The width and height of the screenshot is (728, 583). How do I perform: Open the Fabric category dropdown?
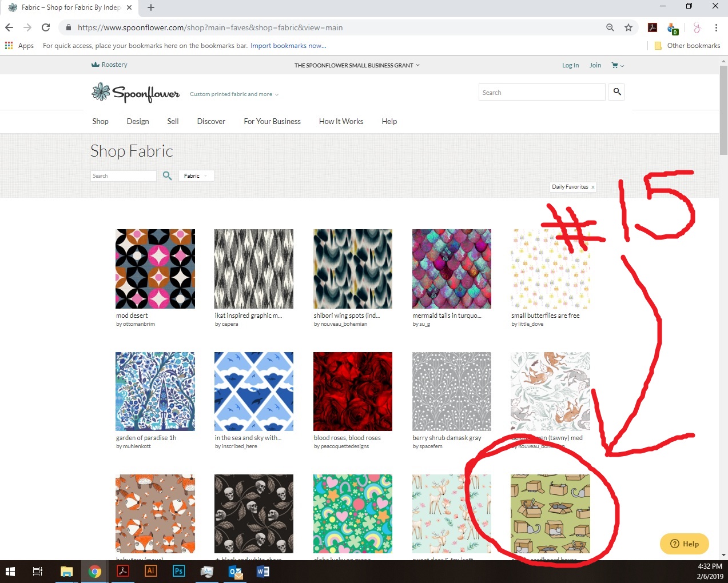196,175
